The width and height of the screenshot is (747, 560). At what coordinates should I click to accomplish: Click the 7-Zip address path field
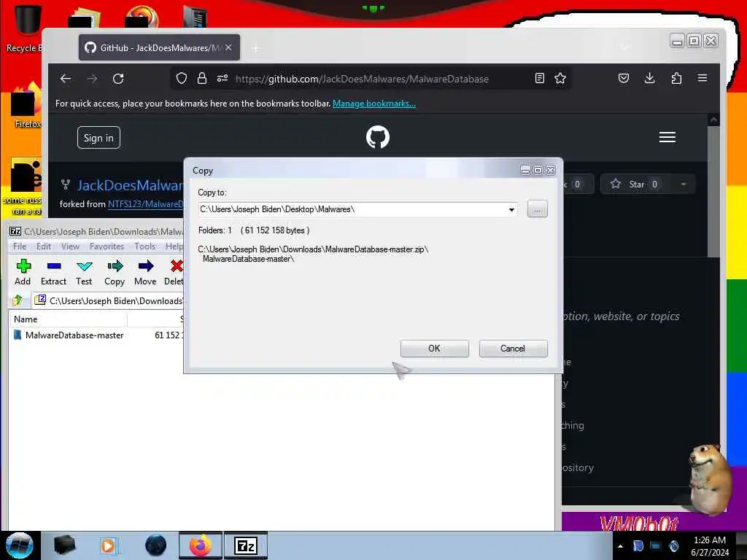109,301
